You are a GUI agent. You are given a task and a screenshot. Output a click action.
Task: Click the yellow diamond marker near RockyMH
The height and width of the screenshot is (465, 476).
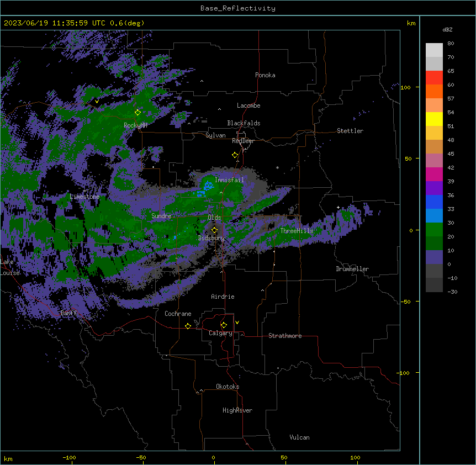pos(138,113)
